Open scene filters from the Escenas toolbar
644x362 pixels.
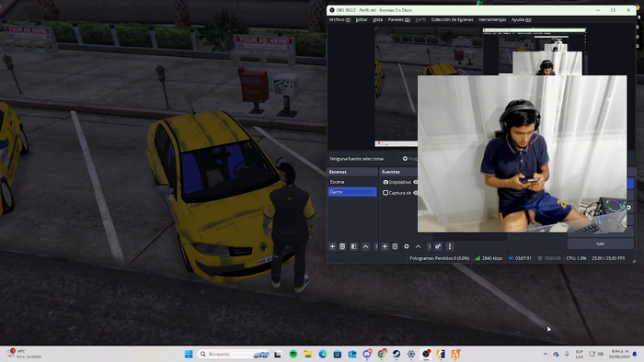353,246
